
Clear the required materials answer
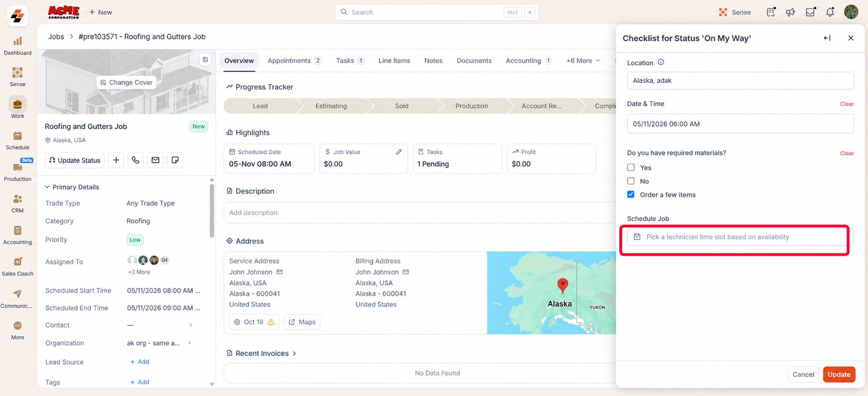point(846,153)
